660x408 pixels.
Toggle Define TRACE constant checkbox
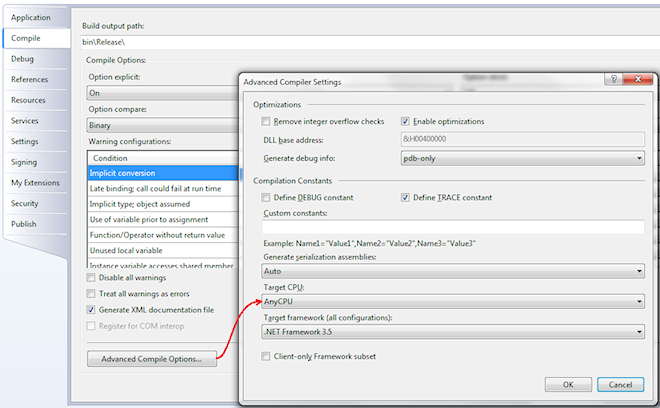[x=407, y=198]
